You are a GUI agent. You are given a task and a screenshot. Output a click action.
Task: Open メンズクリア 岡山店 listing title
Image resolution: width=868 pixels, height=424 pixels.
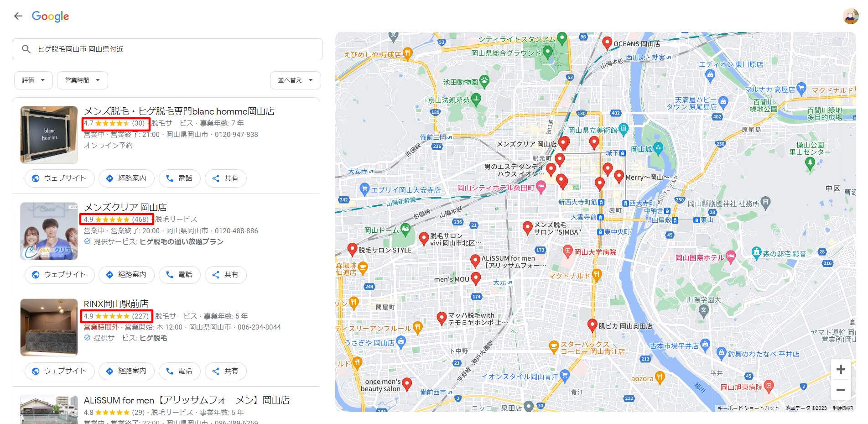[x=125, y=207]
